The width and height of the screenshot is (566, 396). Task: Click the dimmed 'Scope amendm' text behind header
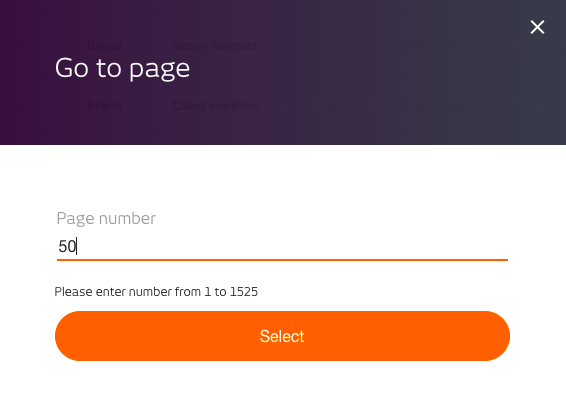pos(216,46)
